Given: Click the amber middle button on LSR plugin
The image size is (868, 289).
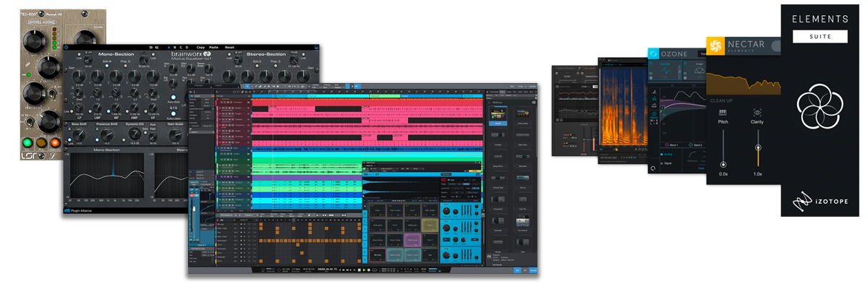Looking at the screenshot, I should [41, 143].
